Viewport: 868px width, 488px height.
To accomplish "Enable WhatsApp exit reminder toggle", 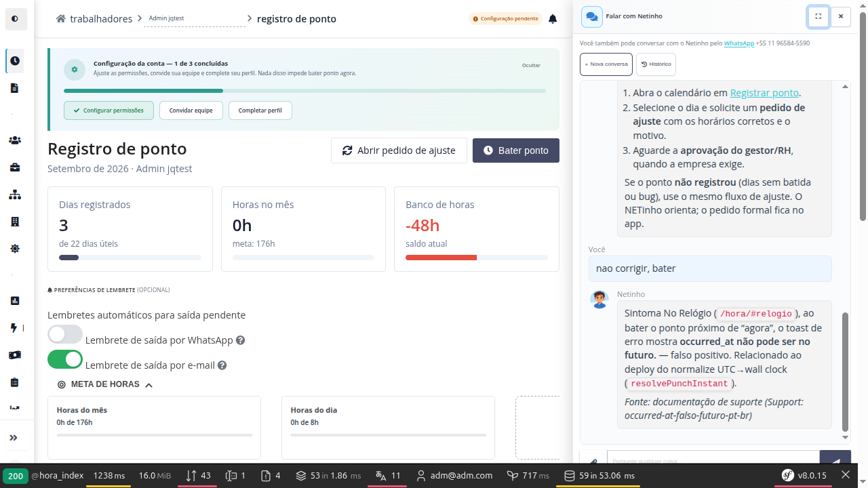I will click(x=65, y=334).
